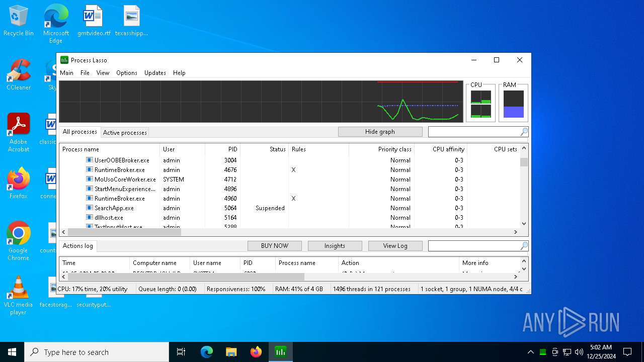The width and height of the screenshot is (644, 362).
Task: Sort by Rules column header
Action: pyautogui.click(x=319, y=149)
